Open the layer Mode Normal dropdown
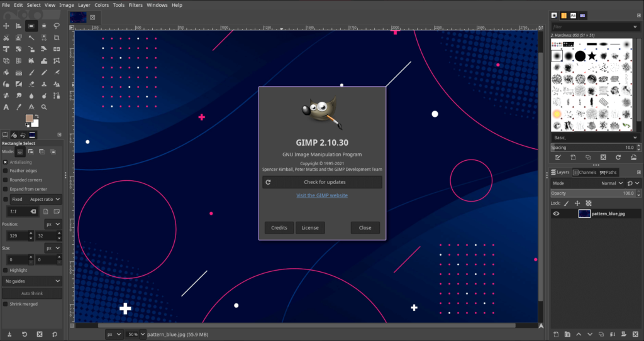 click(588, 183)
